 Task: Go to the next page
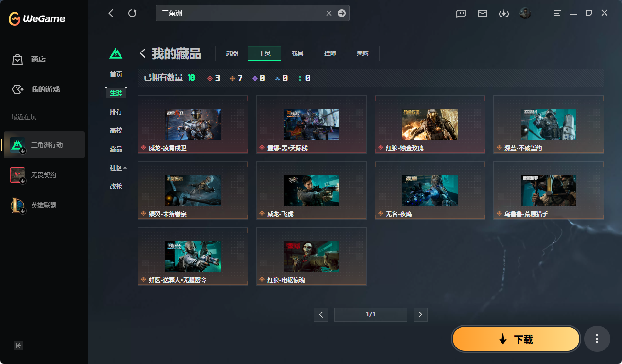(x=420, y=314)
